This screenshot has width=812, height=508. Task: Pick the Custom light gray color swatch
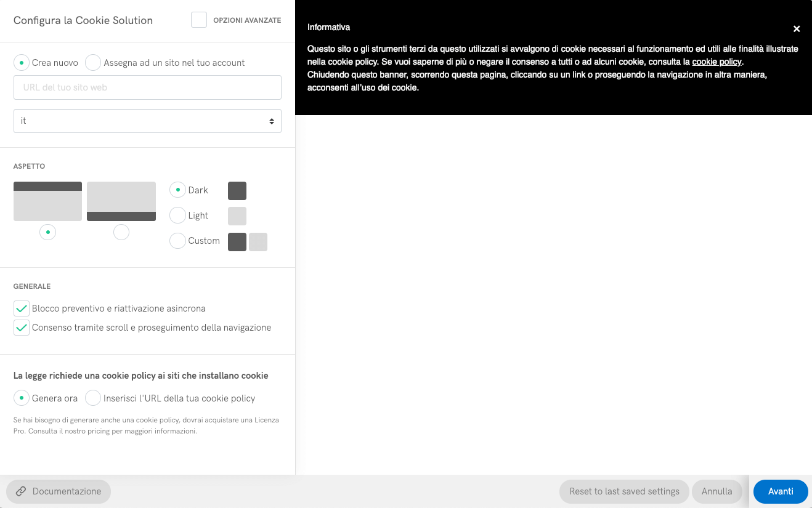click(258, 242)
